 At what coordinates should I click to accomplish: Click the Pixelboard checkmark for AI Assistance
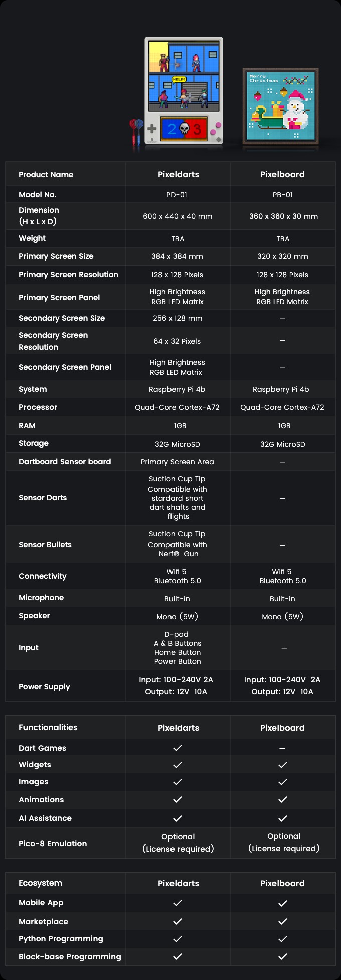pyautogui.click(x=283, y=818)
